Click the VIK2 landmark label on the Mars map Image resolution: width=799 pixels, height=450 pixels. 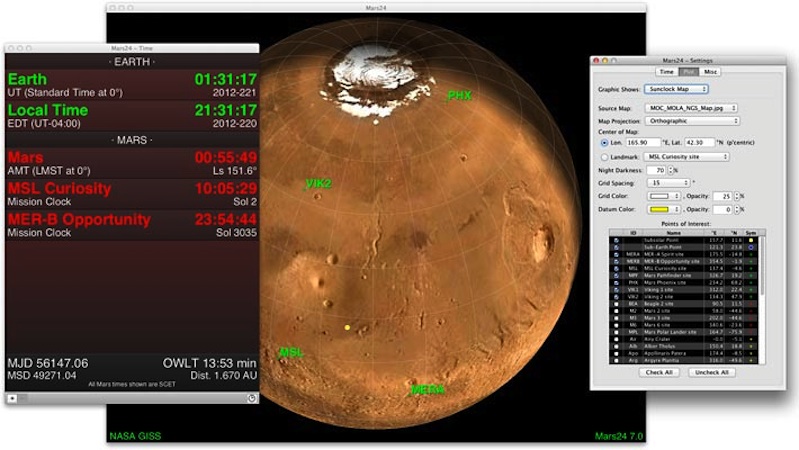click(318, 183)
